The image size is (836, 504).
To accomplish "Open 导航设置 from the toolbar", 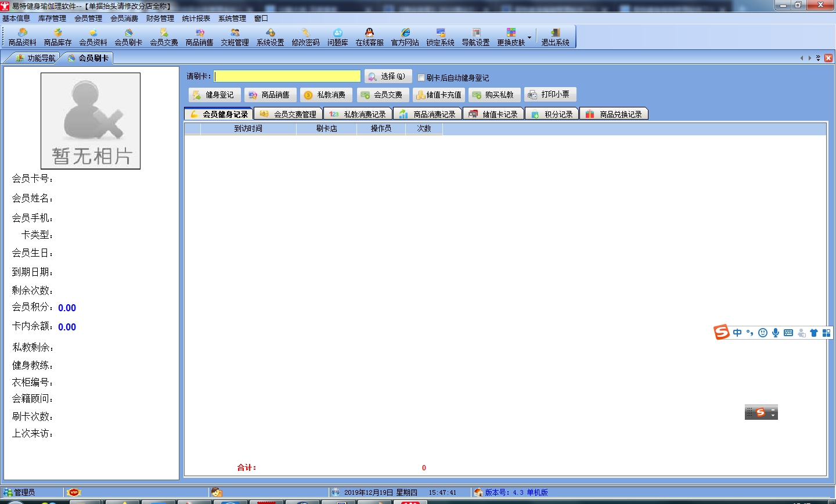I will 476,37.
